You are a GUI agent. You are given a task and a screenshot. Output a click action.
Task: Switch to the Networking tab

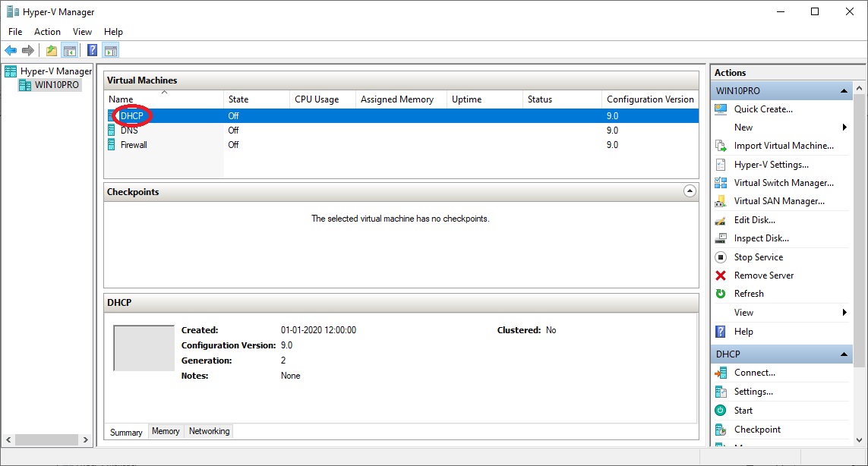210,431
